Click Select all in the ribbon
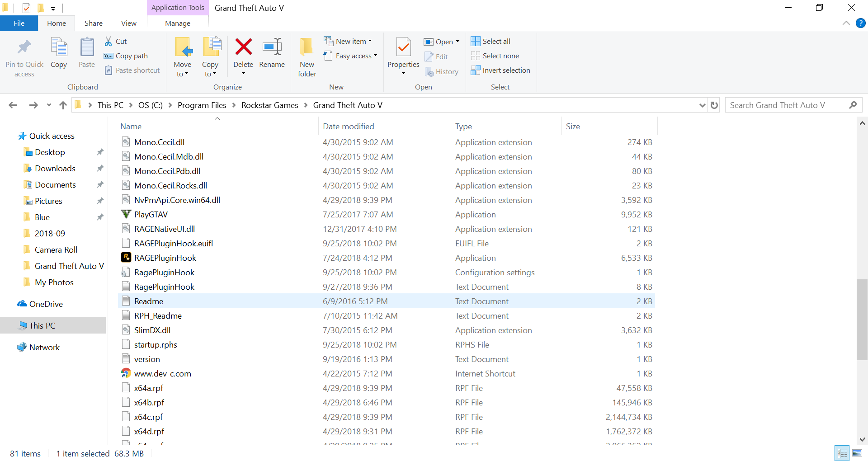The width and height of the screenshot is (868, 461). point(491,42)
